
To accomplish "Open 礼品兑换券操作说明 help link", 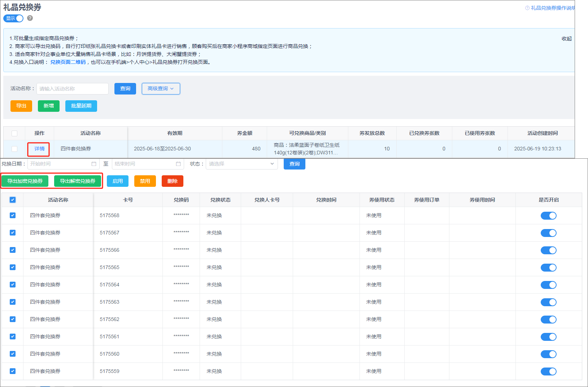I will 550,8.
